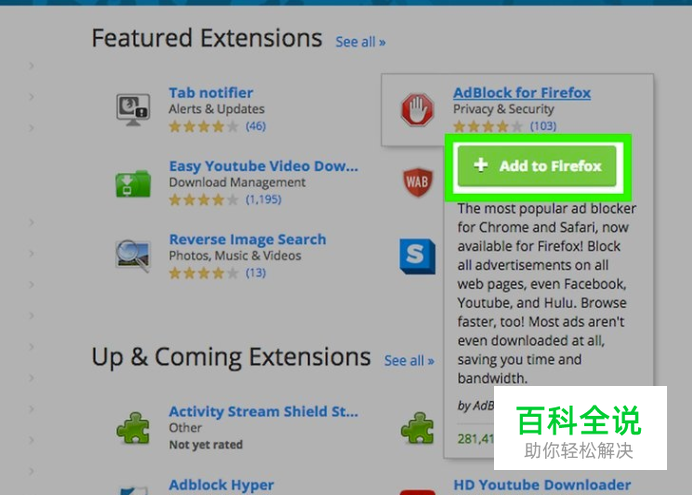Open Reverse Image Search's (13) reviews
Image resolution: width=692 pixels, height=495 pixels.
click(x=256, y=273)
